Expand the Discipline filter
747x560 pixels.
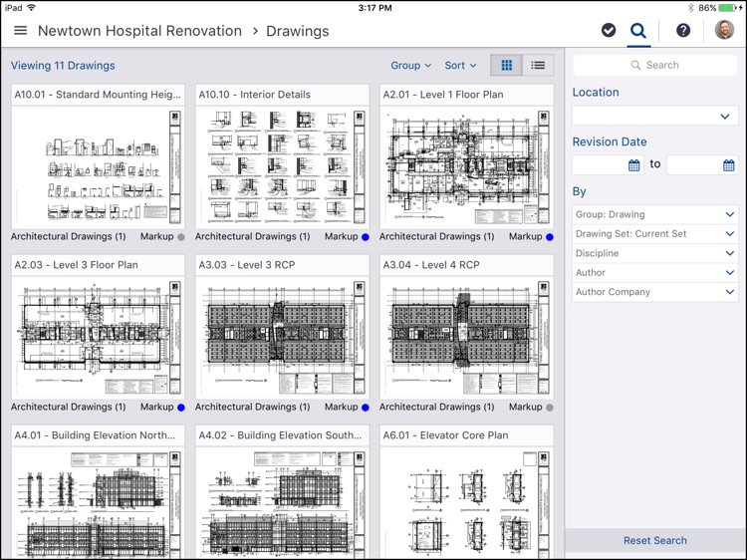[x=654, y=253]
